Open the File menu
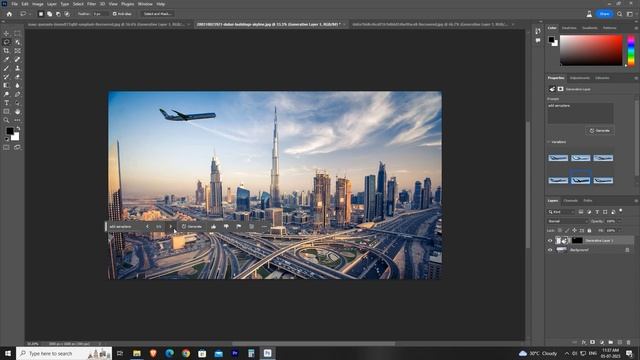Viewport: 640px width, 360px height. coord(14,4)
